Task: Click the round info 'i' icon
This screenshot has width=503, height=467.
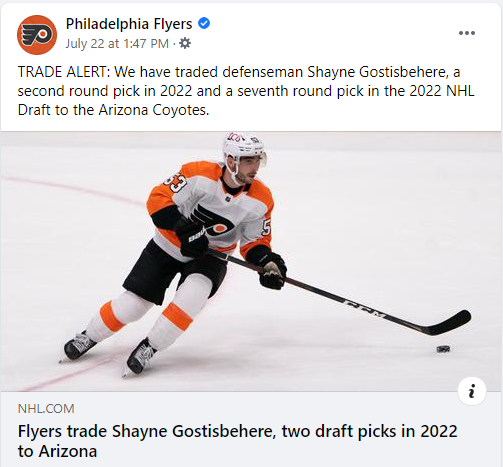Action: (x=472, y=391)
